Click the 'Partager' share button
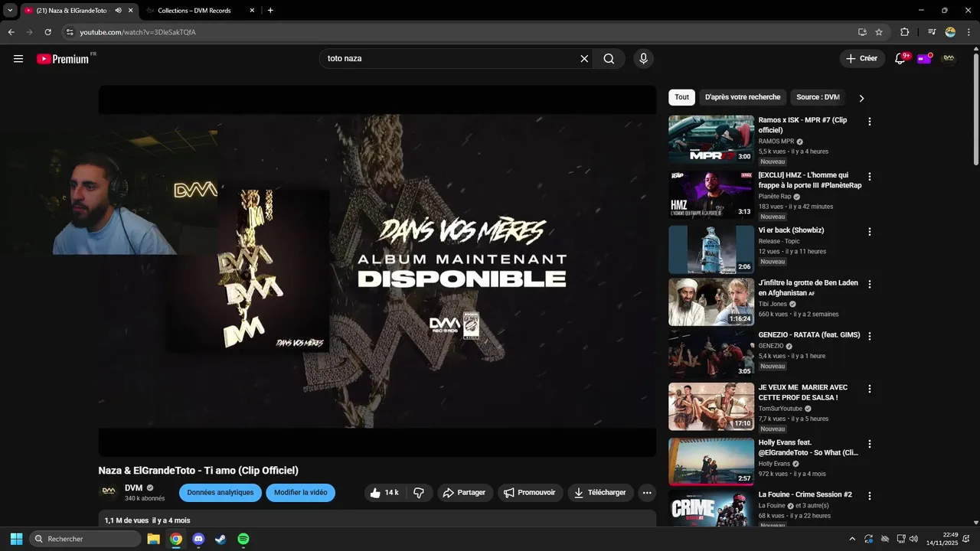 pyautogui.click(x=464, y=493)
